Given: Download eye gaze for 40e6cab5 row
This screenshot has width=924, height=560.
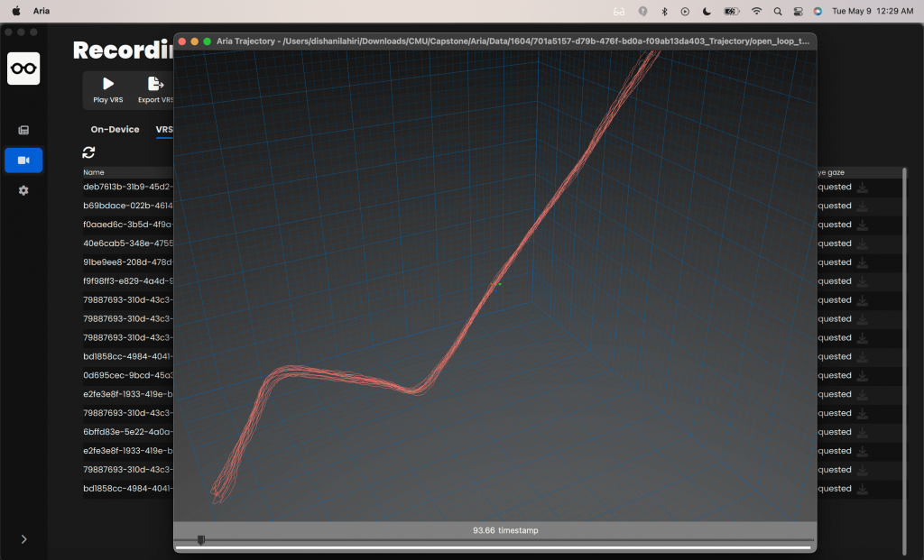Looking at the screenshot, I should (862, 243).
